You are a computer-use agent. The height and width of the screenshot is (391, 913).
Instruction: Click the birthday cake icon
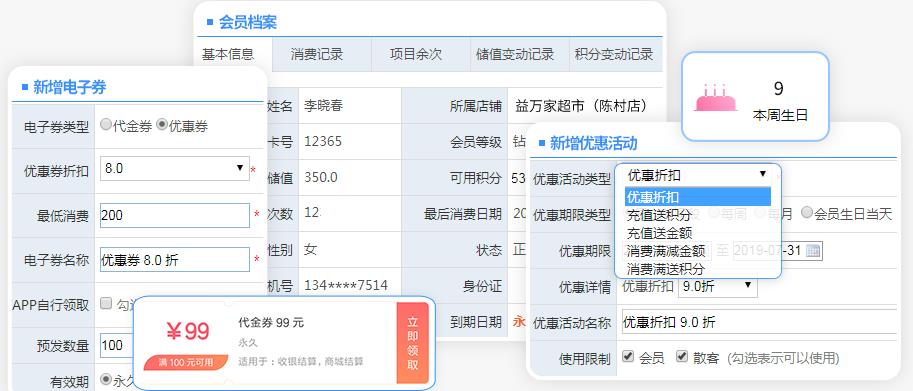click(715, 97)
